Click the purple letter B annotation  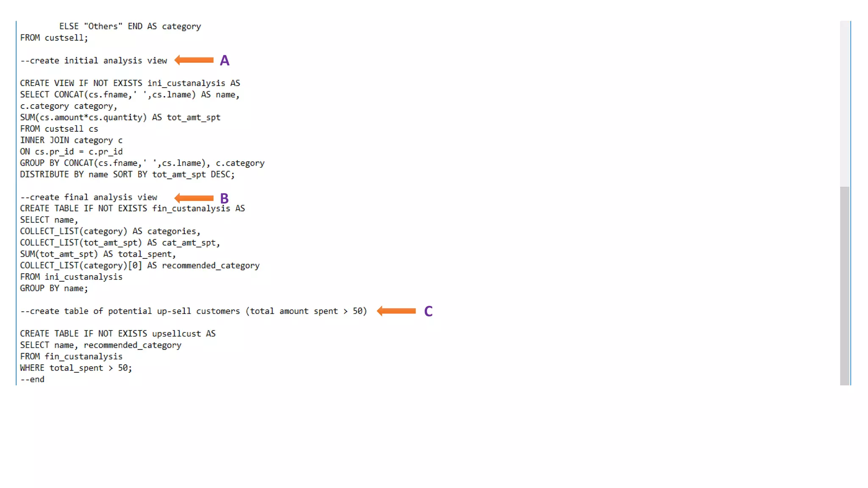click(224, 198)
